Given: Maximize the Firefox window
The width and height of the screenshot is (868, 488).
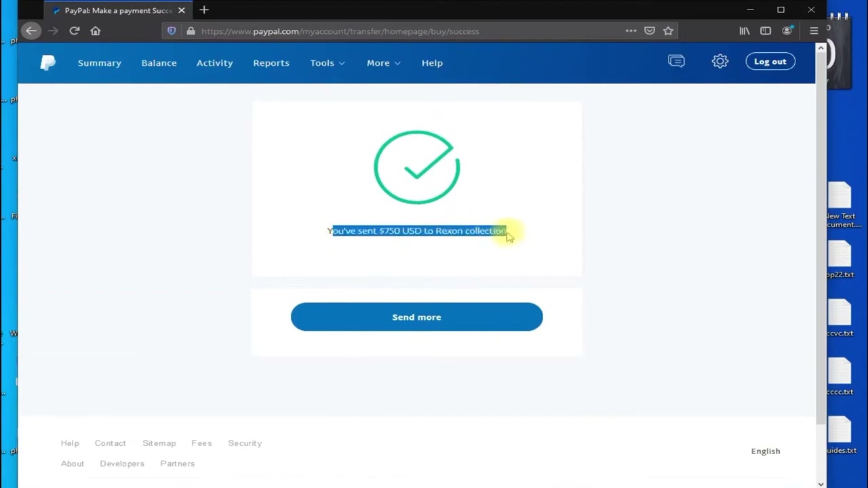Looking at the screenshot, I should point(781,10).
